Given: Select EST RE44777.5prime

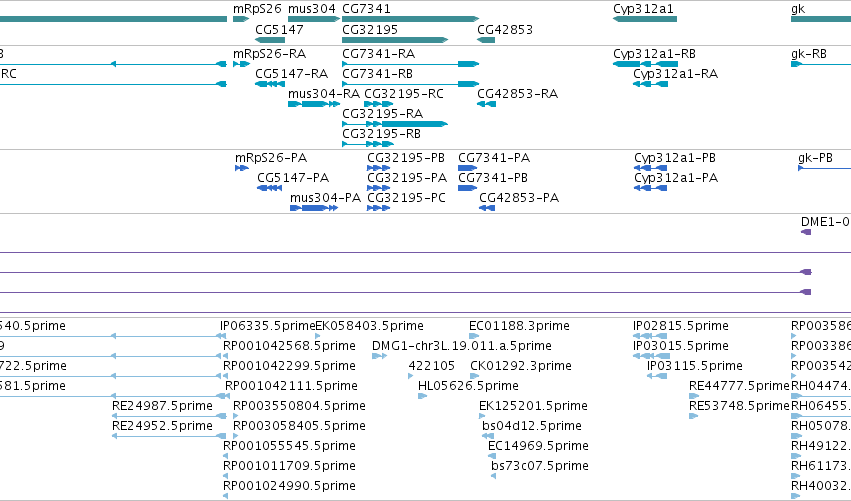Looking at the screenshot, I should 739,386.
